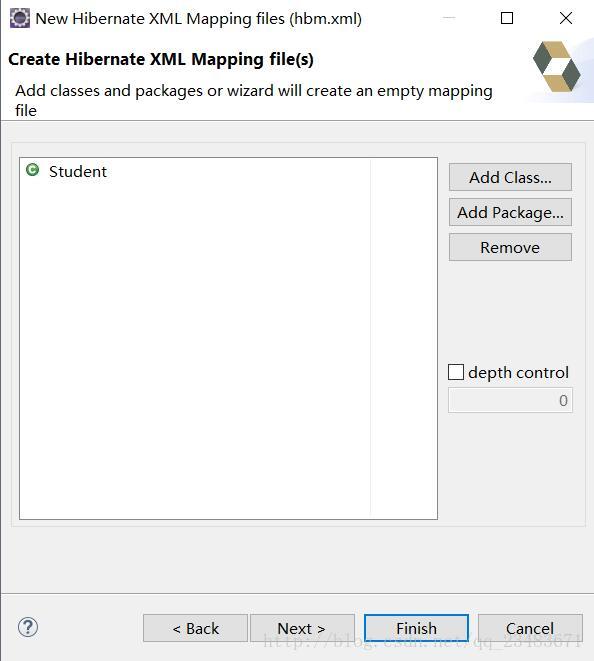
Task: Click the green class icon beside Student
Action: pyautogui.click(x=32, y=170)
